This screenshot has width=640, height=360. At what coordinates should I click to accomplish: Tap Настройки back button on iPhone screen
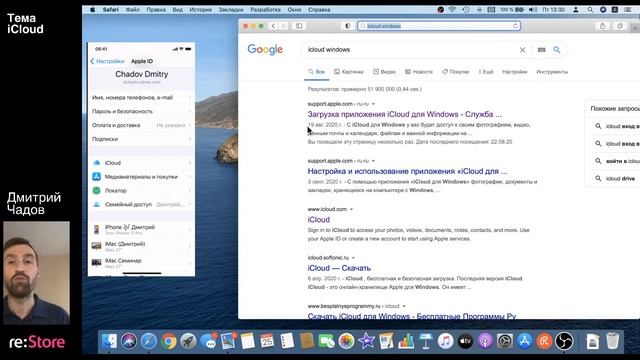[x=107, y=61]
